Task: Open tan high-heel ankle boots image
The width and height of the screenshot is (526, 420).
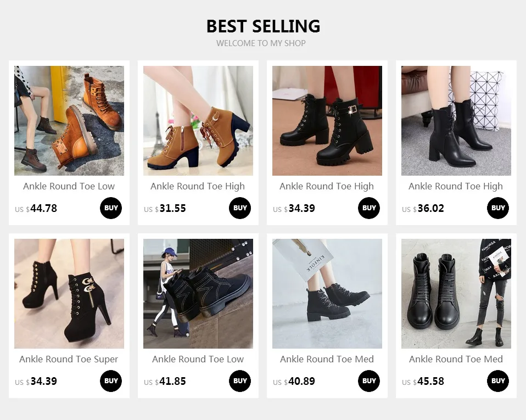Action: pos(198,121)
